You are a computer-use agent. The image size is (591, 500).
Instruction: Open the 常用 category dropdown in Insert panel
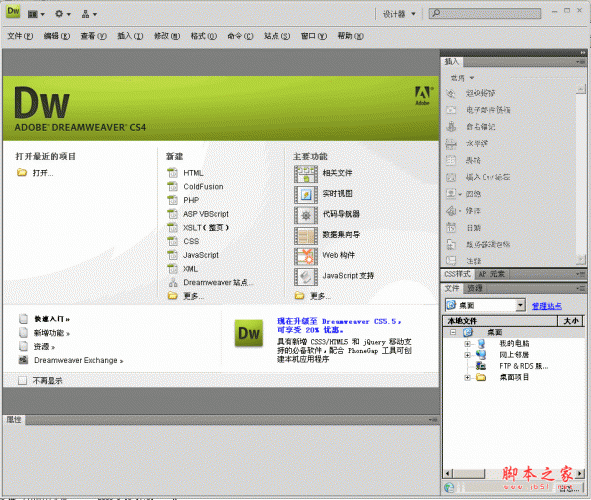pos(462,78)
